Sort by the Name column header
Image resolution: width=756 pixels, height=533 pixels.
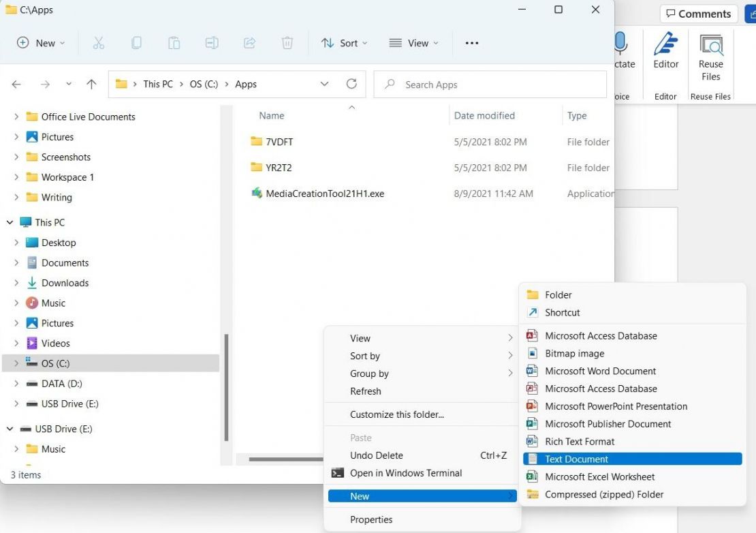pyautogui.click(x=272, y=115)
